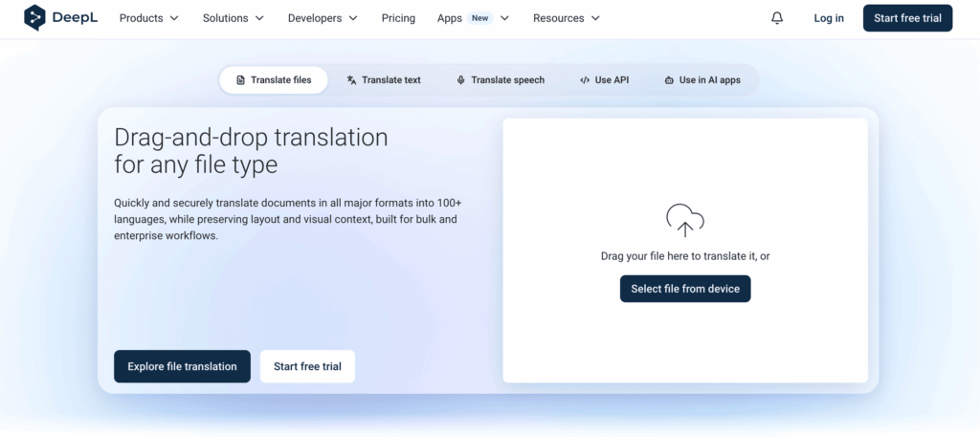Switch to the Translate files tab
This screenshot has width=980, height=437.
coord(274,80)
